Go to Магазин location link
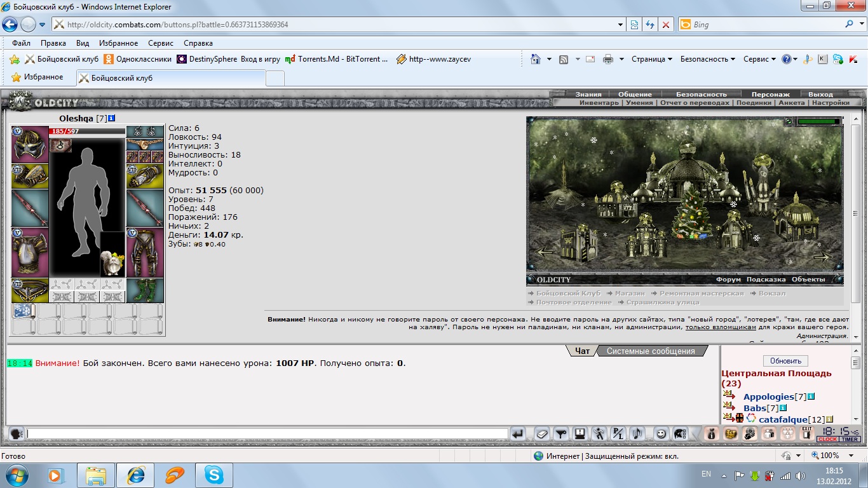The width and height of the screenshot is (868, 488). [x=630, y=294]
